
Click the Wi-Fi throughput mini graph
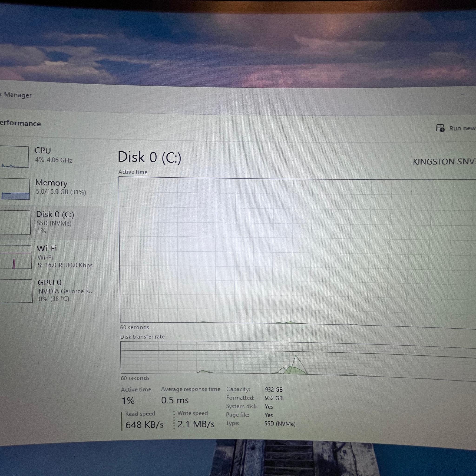click(16, 257)
